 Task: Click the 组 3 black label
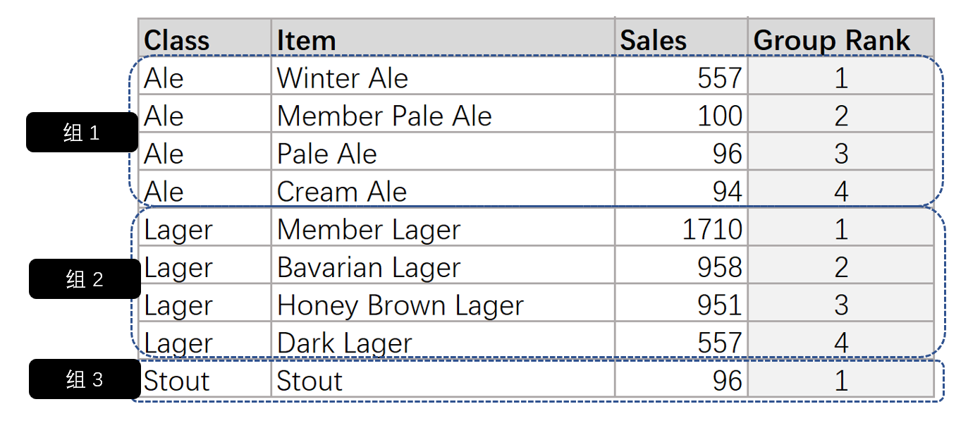click(x=85, y=379)
